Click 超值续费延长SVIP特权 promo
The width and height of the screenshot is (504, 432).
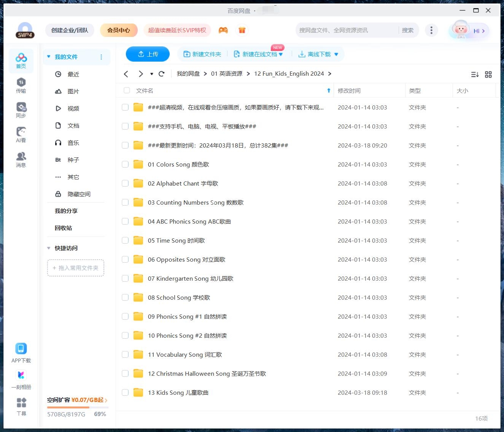coord(177,30)
